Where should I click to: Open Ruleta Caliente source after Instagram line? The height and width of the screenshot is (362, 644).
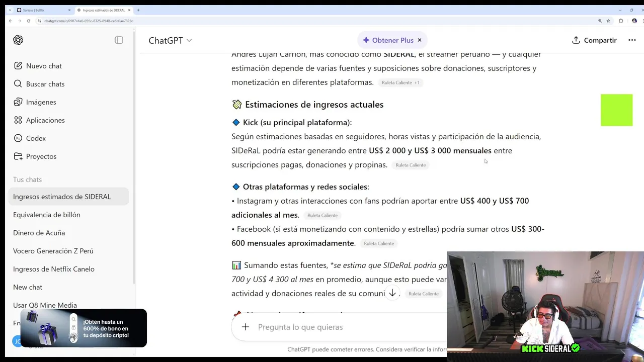tap(323, 215)
